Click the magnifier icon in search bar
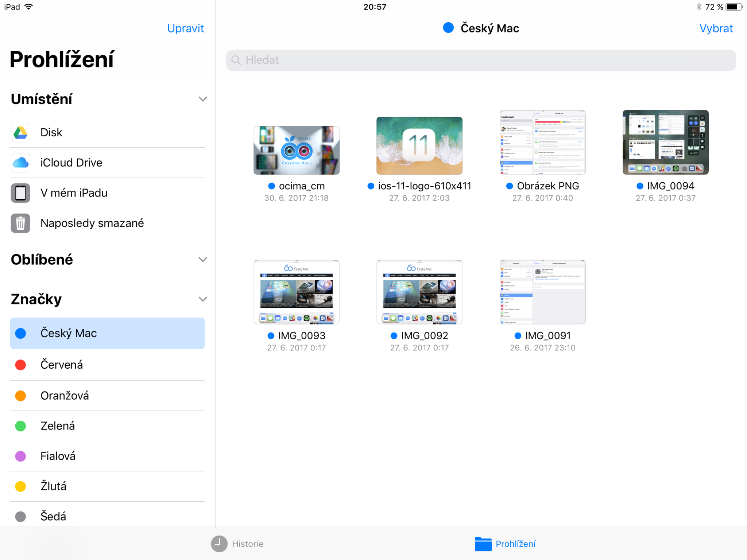The width and height of the screenshot is (747, 560). (x=236, y=60)
